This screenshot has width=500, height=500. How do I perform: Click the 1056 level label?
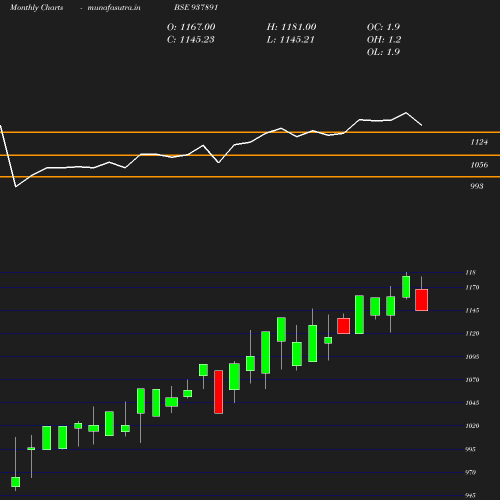(x=479, y=165)
